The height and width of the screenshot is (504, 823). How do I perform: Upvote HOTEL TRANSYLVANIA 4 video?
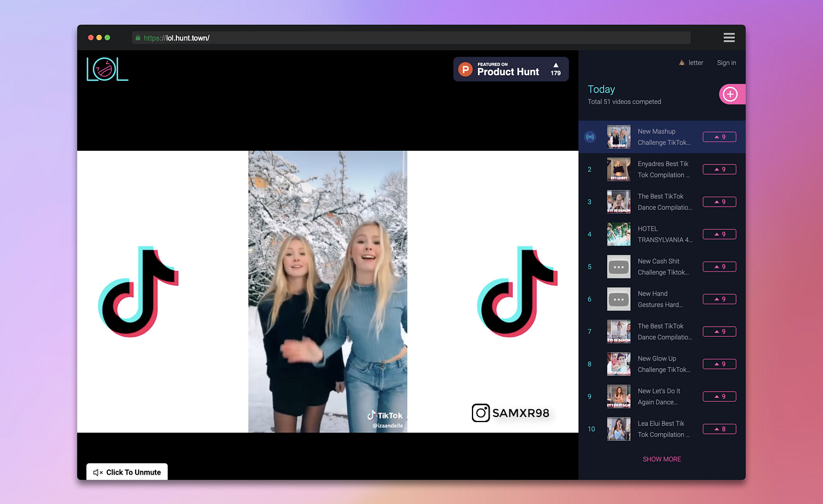pyautogui.click(x=720, y=234)
